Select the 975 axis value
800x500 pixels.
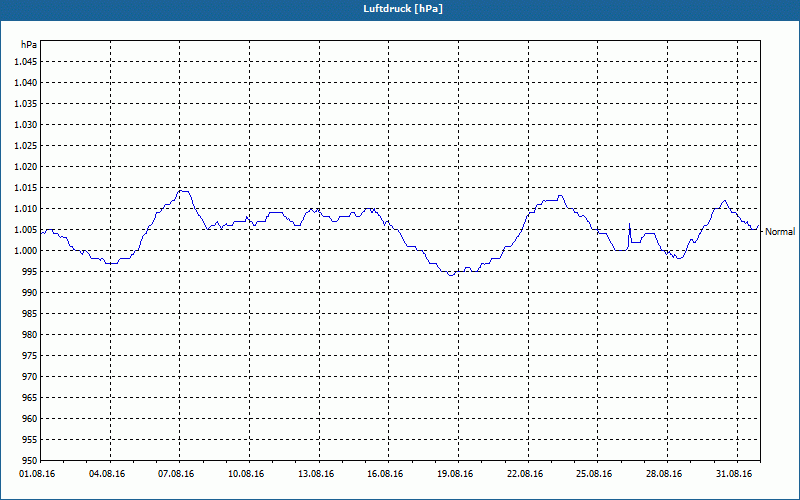coord(30,356)
